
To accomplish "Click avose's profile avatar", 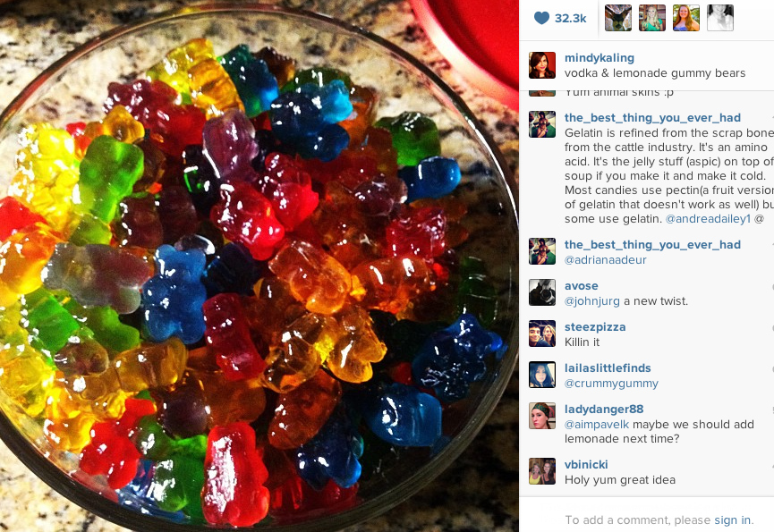I will (542, 292).
